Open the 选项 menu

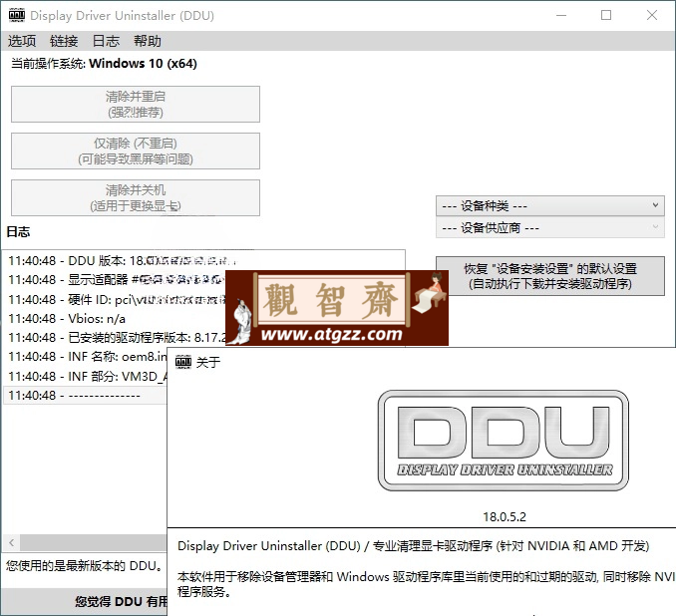pyautogui.click(x=22, y=41)
